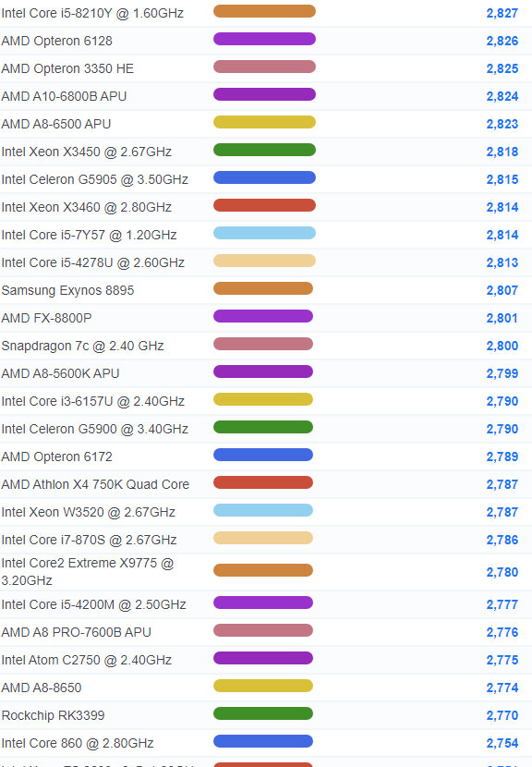Open Intel Core i5-4200M @ 2.50GHz
The image size is (532, 767).
click(94, 604)
